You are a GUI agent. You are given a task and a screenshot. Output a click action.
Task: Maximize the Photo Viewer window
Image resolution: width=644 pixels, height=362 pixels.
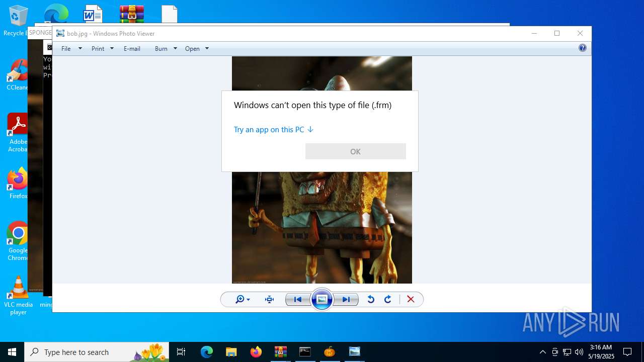coord(557,33)
